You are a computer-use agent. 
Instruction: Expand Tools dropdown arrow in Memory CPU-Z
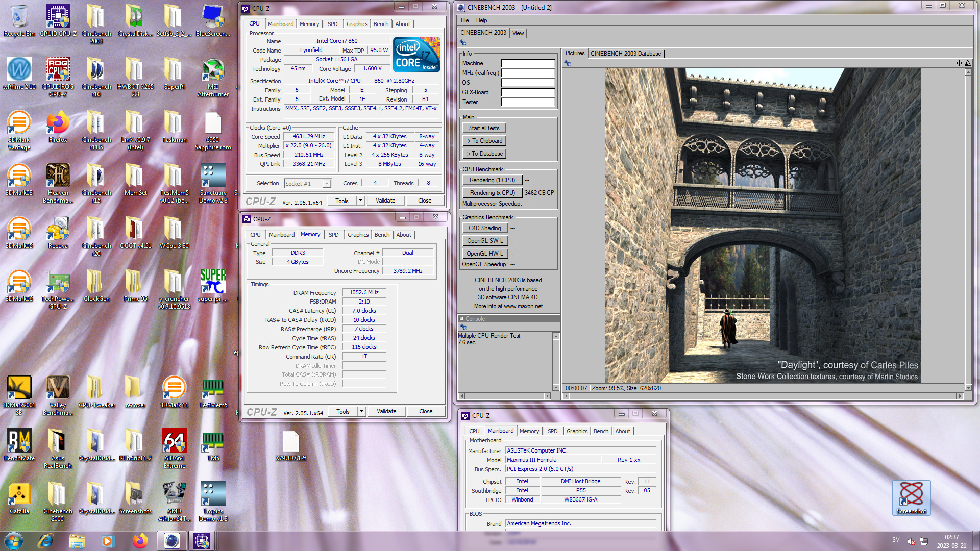pos(361,411)
